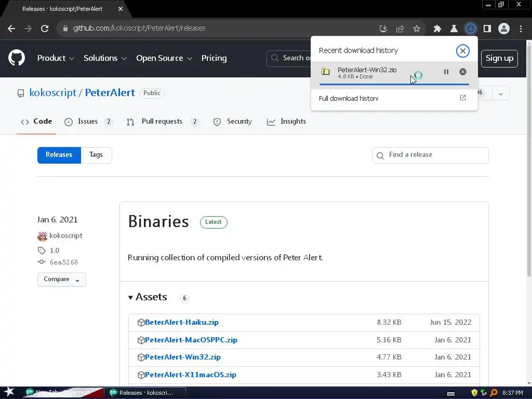Bookmark this page with the star icon
This screenshot has width=532, height=399.
point(417,29)
